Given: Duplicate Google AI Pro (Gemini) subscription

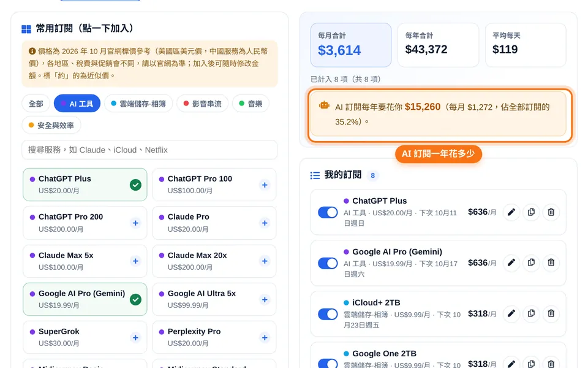Looking at the screenshot, I should 531,263.
